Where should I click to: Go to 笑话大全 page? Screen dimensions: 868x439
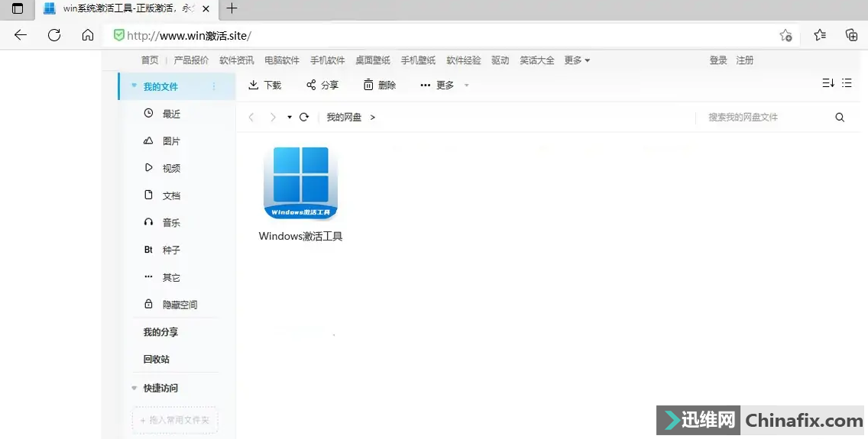tap(536, 60)
